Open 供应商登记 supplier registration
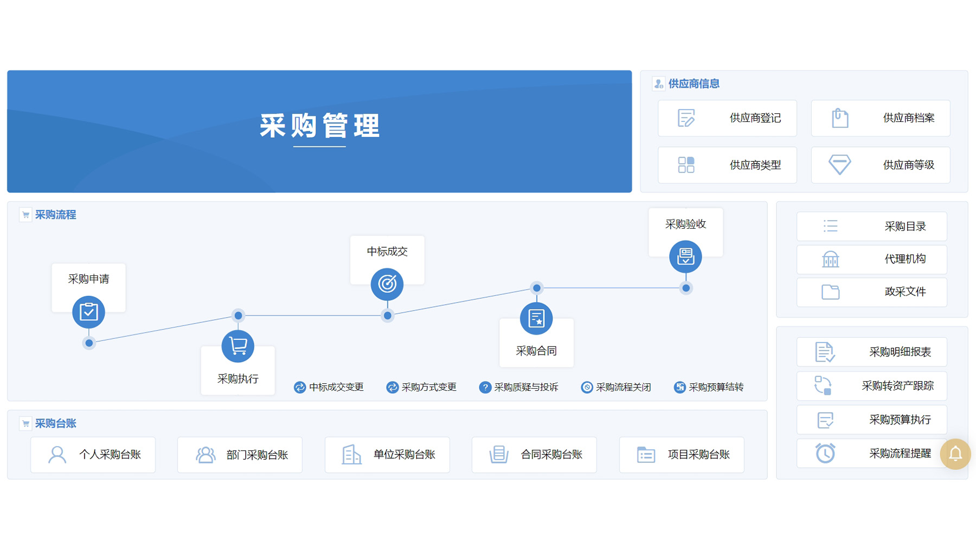976x560 pixels. point(727,118)
